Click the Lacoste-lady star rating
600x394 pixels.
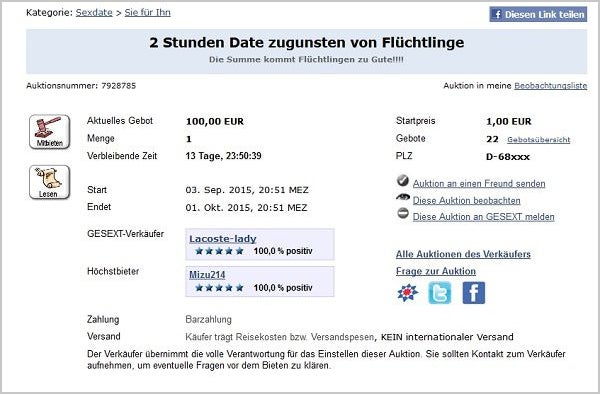[x=219, y=251]
